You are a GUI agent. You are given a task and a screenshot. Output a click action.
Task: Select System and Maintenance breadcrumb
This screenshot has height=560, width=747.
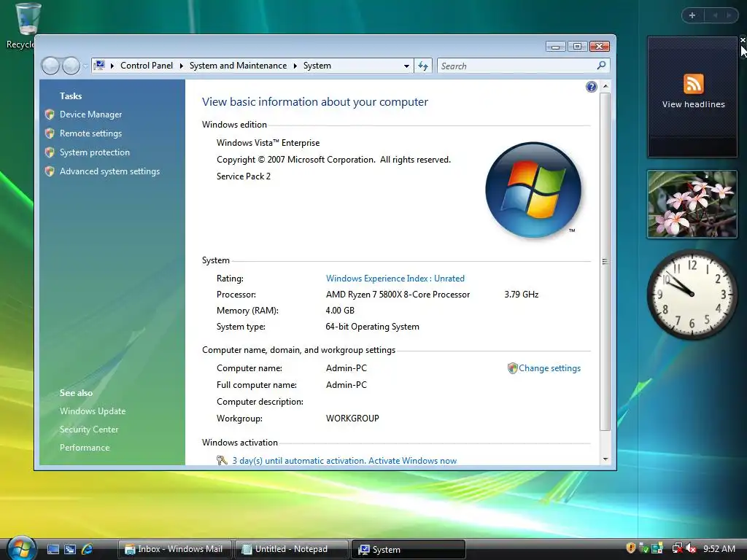(x=238, y=66)
